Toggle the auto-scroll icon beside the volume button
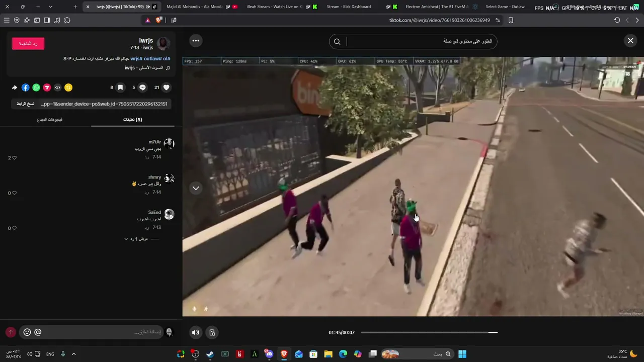The width and height of the screenshot is (644, 362). (212, 332)
